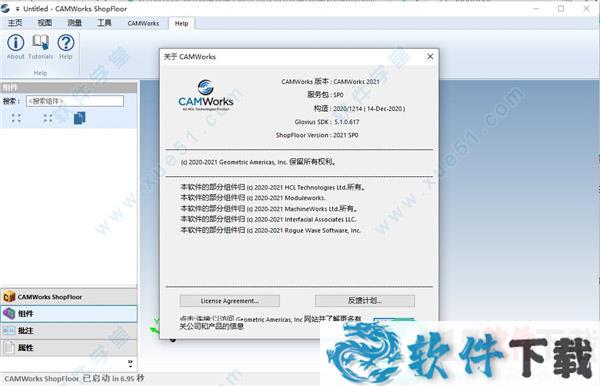Click the 反馈计划 button

point(365,301)
